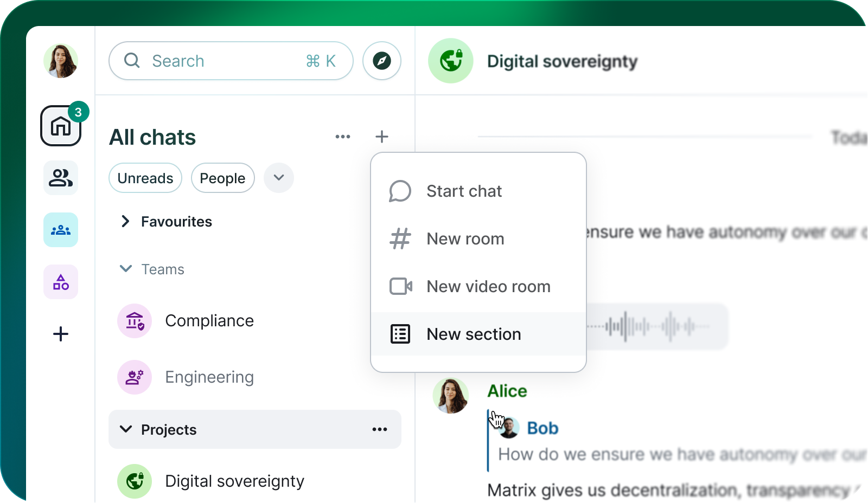The image size is (868, 503).
Task: Click the plus icon beside All chats
Action: (382, 137)
